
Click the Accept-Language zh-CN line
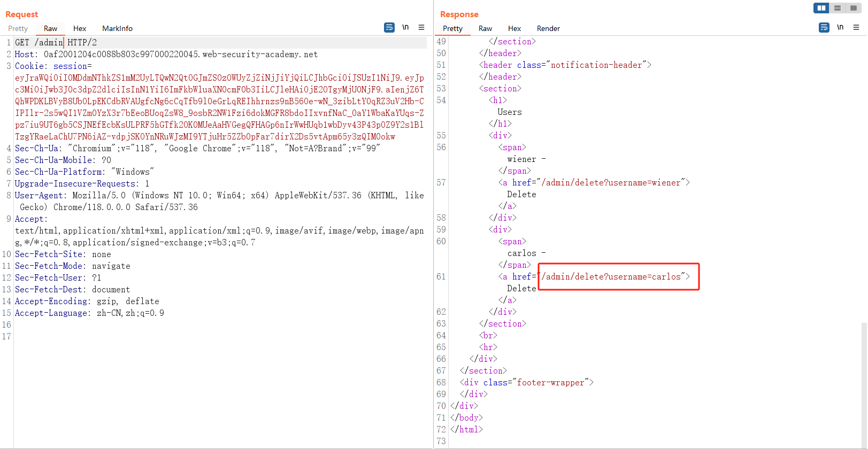point(89,313)
